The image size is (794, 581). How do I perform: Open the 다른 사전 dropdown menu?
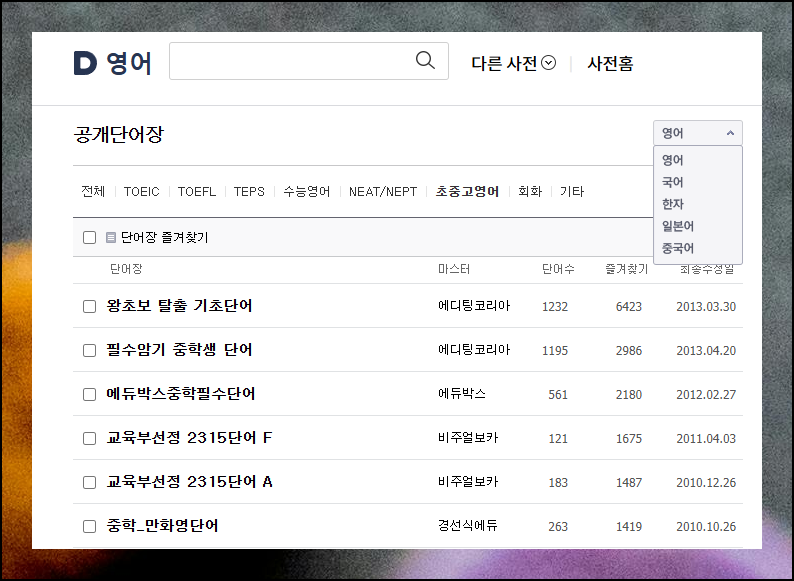(513, 63)
